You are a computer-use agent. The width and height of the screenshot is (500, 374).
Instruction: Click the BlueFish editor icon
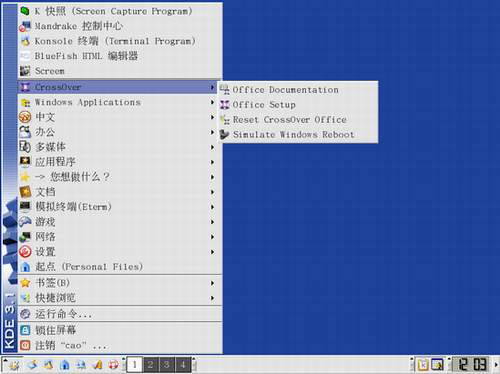pos(25,56)
